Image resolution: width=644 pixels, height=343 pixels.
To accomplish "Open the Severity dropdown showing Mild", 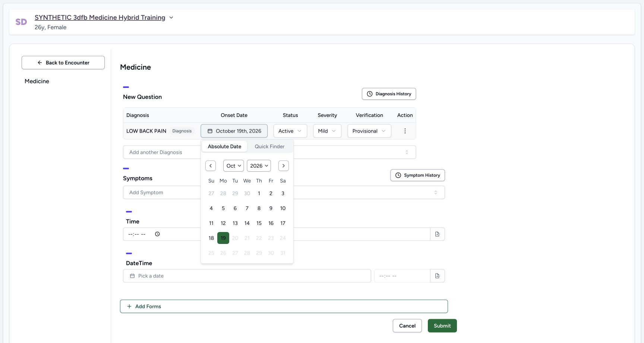I will coord(327,131).
